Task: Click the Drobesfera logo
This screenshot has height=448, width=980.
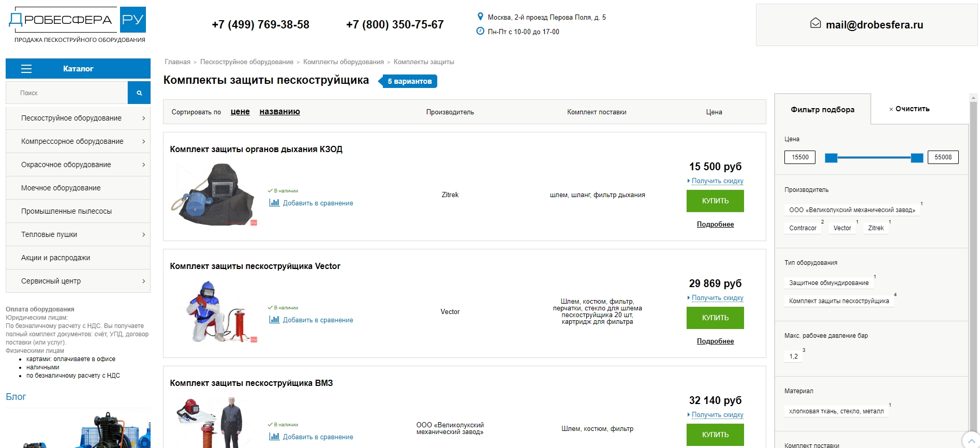Action: click(78, 25)
